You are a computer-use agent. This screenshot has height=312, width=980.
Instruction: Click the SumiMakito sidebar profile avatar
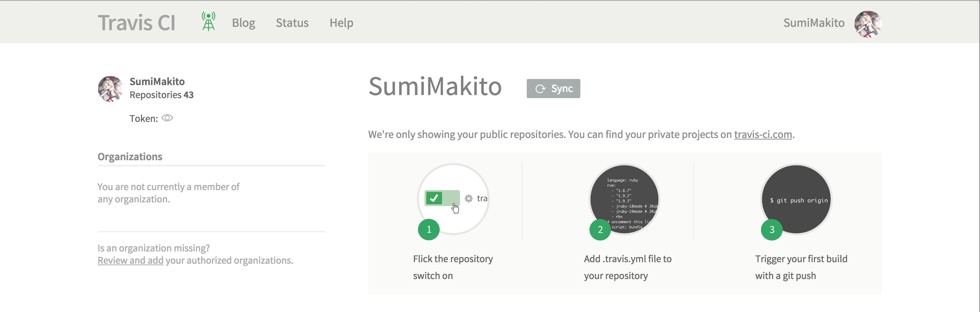click(110, 89)
